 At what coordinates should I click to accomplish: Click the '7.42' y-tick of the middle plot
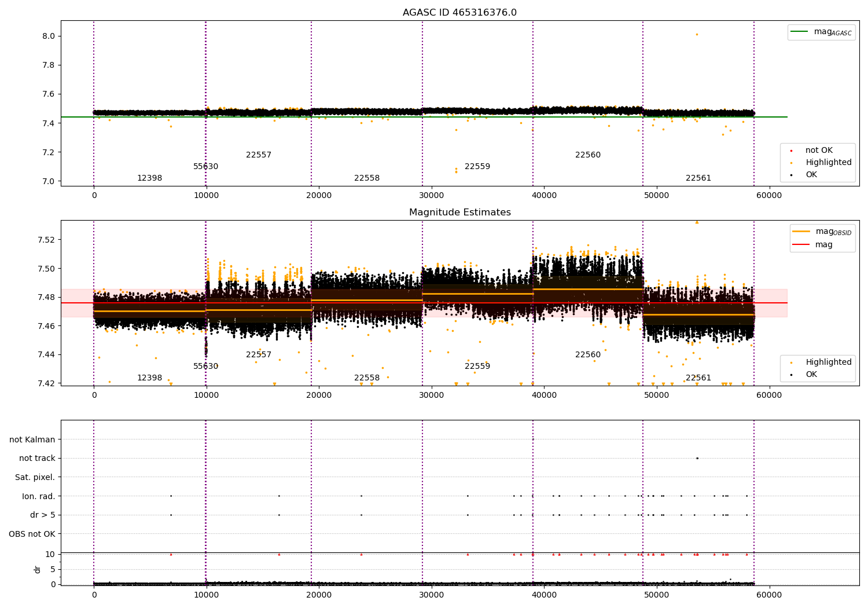click(x=46, y=383)
